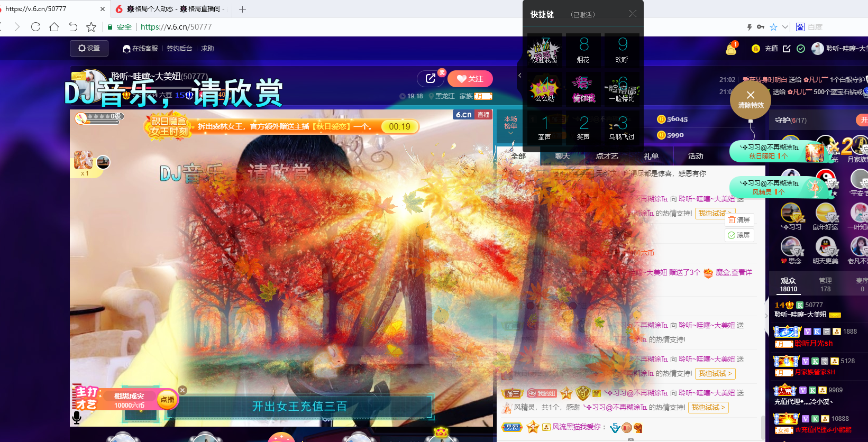
Task: Open the 魔盒,查看详 link in chat
Action: [x=734, y=272]
